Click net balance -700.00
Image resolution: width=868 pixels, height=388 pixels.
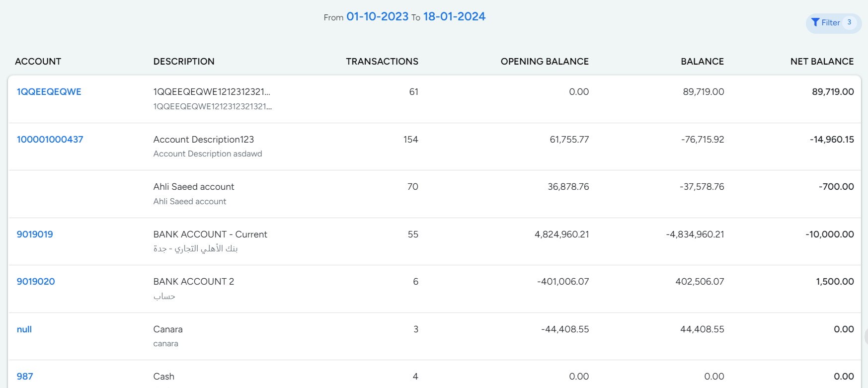(x=836, y=187)
